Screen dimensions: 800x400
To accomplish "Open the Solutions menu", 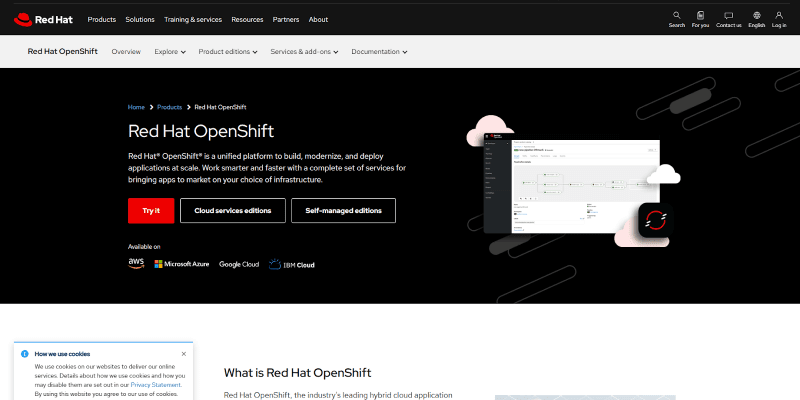I will click(x=140, y=19).
